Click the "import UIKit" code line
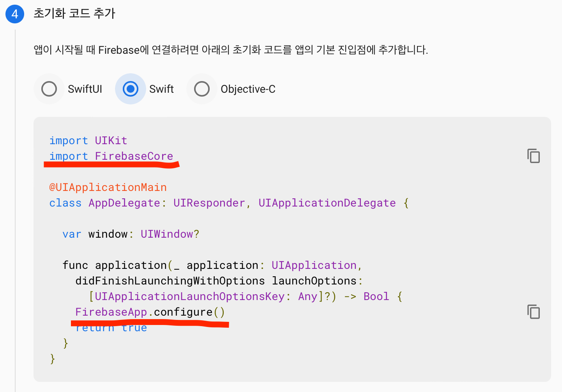 [88, 140]
